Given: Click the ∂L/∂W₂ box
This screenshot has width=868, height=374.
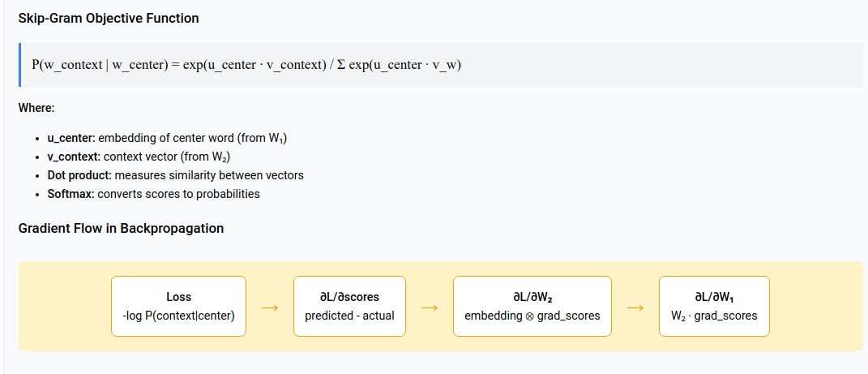Looking at the screenshot, I should [532, 307].
